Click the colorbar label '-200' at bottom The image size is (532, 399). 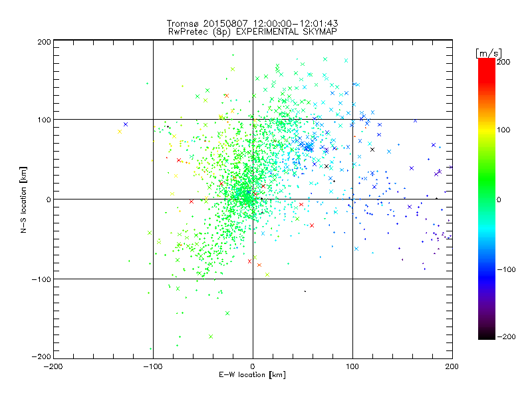tap(506, 336)
